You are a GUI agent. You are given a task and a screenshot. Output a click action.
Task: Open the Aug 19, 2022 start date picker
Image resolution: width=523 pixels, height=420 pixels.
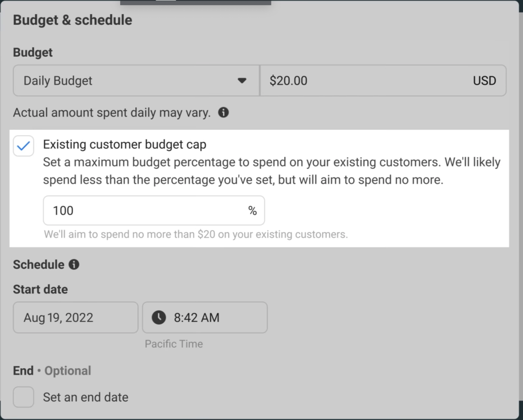[75, 317]
